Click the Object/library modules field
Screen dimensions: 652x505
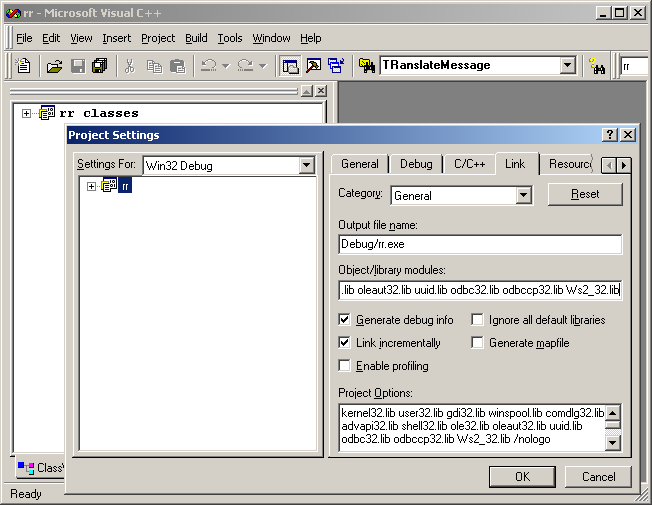(x=480, y=290)
